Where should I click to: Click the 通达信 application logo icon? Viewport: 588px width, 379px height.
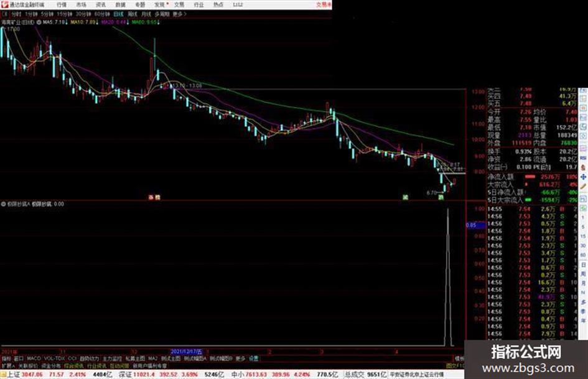pyautogui.click(x=5, y=4)
